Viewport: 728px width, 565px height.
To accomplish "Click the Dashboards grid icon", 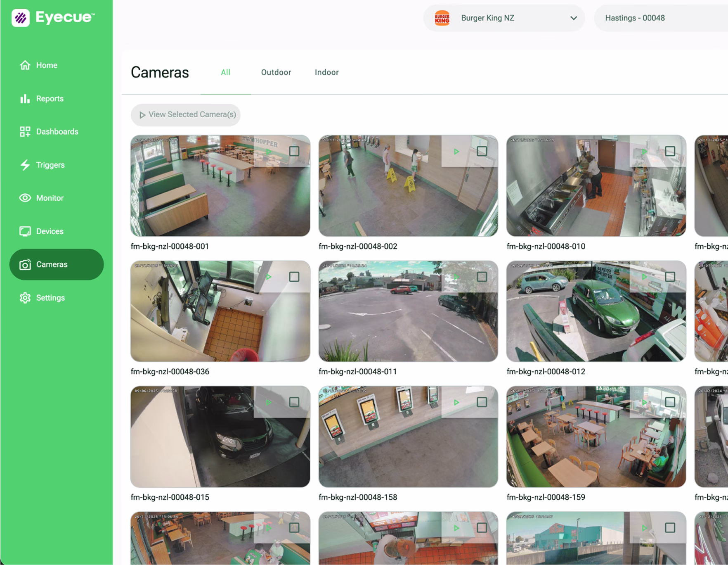I will 25,132.
